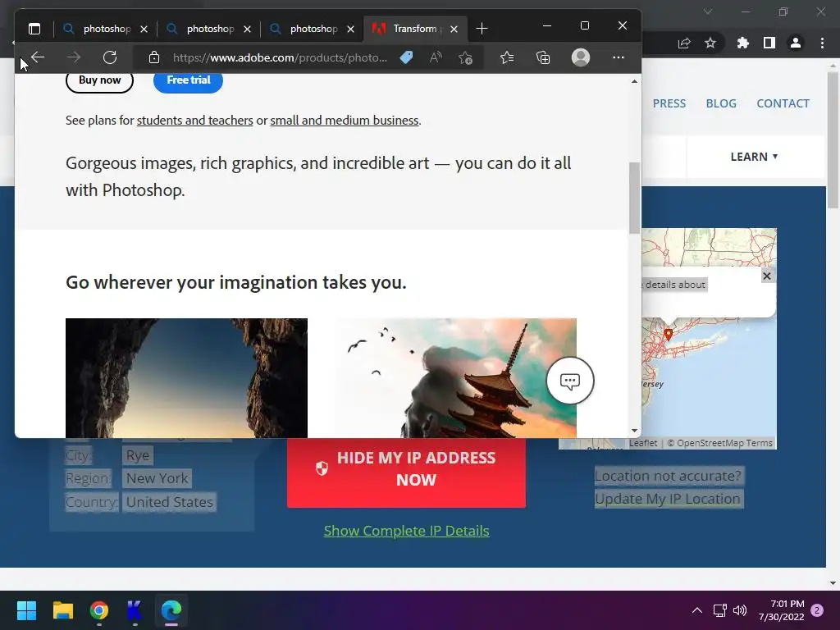
Task: Open Chrome three-dot menu
Action: point(822,43)
